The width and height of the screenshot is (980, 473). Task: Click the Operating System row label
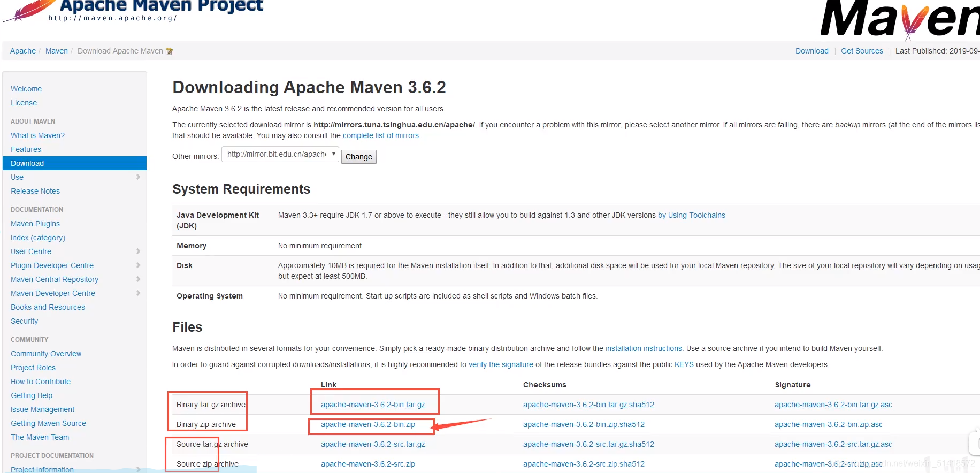click(x=210, y=296)
